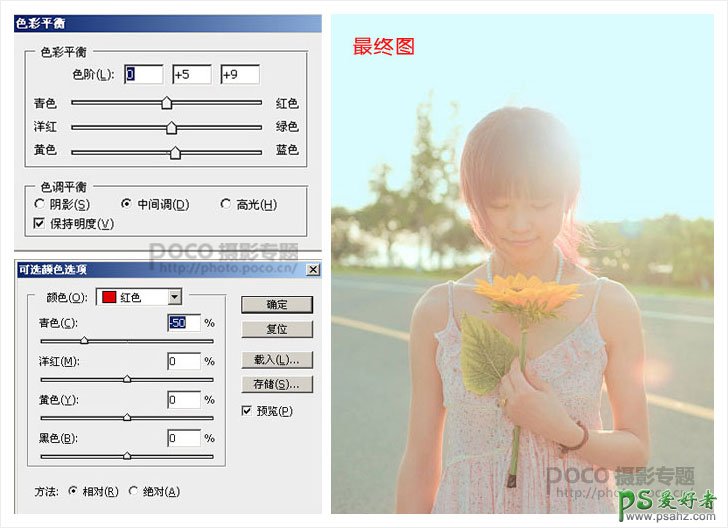Click the 洋红–绿色 slider handle
The width and height of the screenshot is (728, 528).
[x=171, y=127]
